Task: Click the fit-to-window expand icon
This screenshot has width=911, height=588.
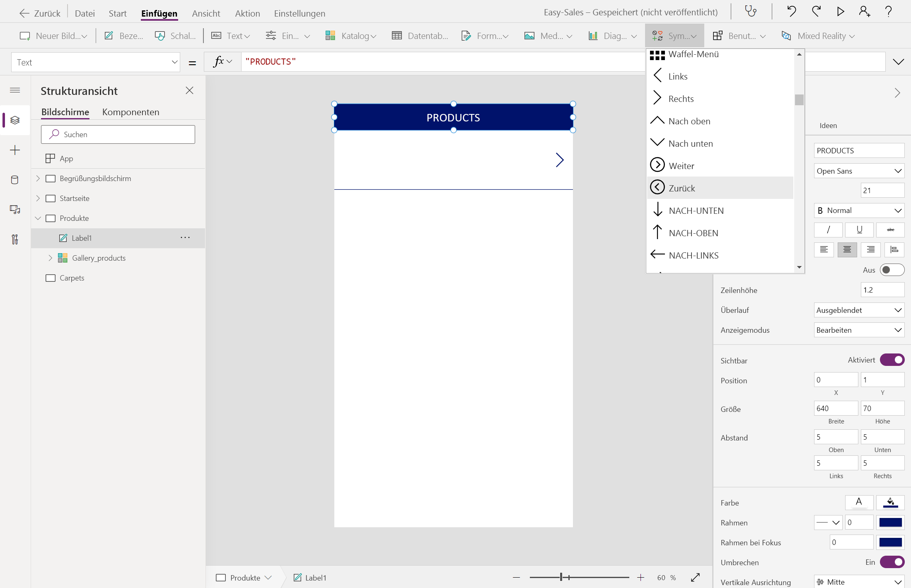Action: point(696,577)
